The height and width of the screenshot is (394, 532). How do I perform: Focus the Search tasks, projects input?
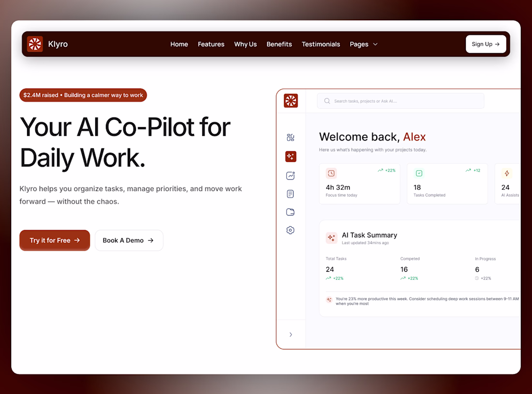(x=401, y=101)
